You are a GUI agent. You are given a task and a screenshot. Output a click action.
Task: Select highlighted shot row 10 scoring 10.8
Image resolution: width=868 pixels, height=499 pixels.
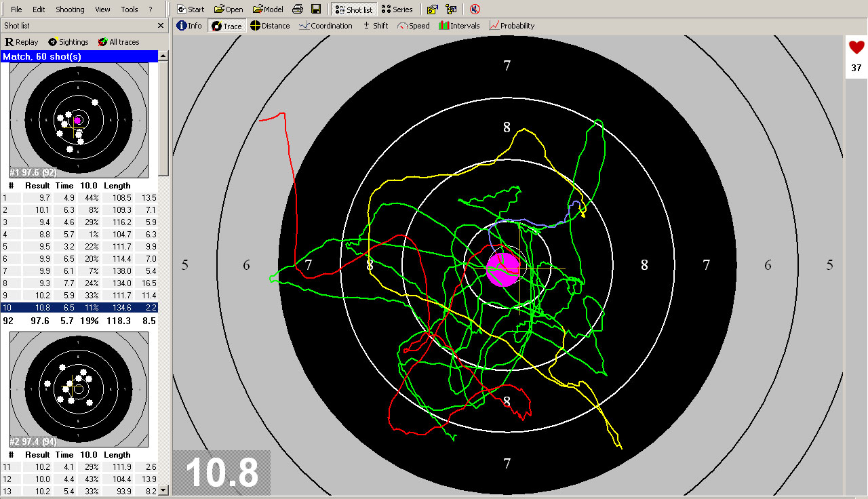tap(79, 308)
